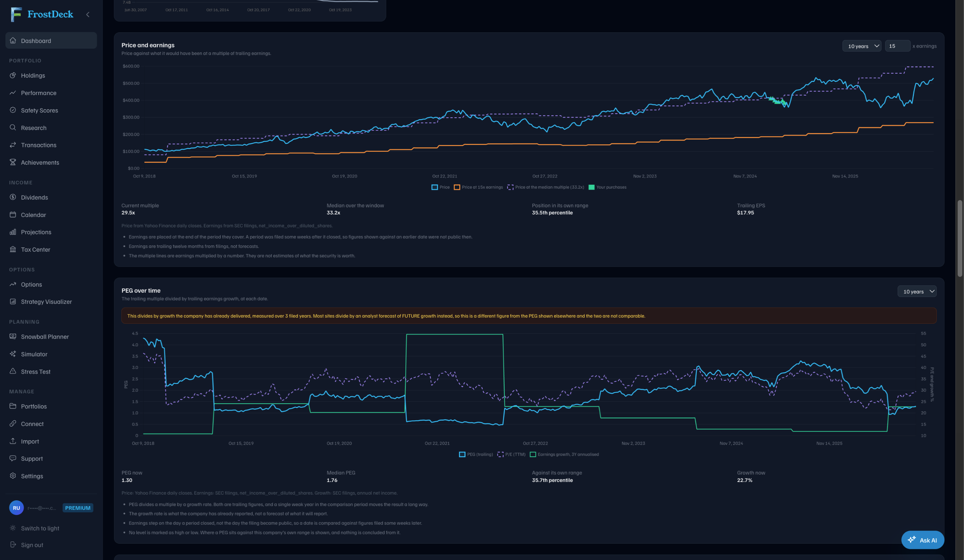This screenshot has height=560, width=964.
Task: Click the Projections bar chart icon
Action: [13, 232]
